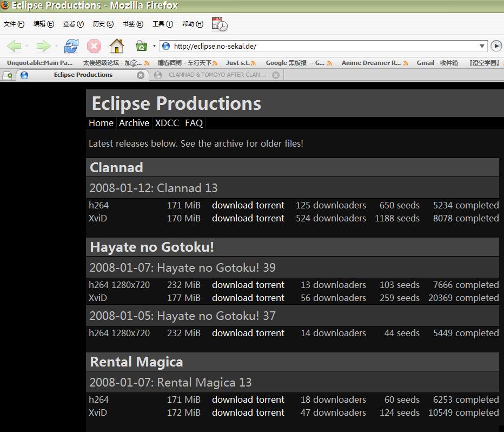504x432 pixels.
Task: Click RSS icon beside Anime Dreamer bookmark
Action: pos(406,63)
